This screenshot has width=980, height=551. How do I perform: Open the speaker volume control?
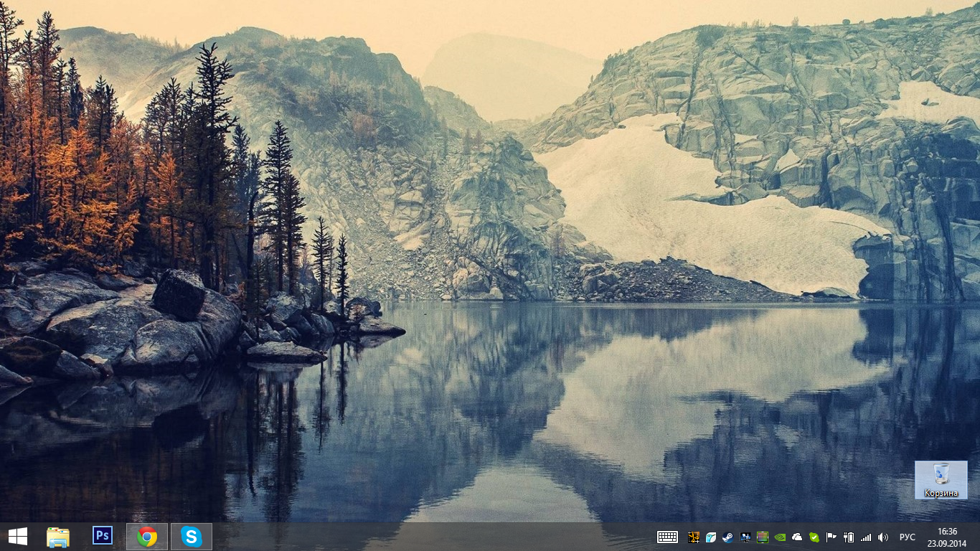coord(883,537)
